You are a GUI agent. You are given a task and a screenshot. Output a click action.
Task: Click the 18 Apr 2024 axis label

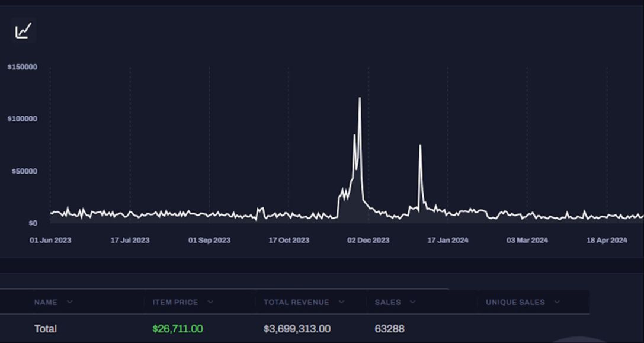tap(607, 241)
